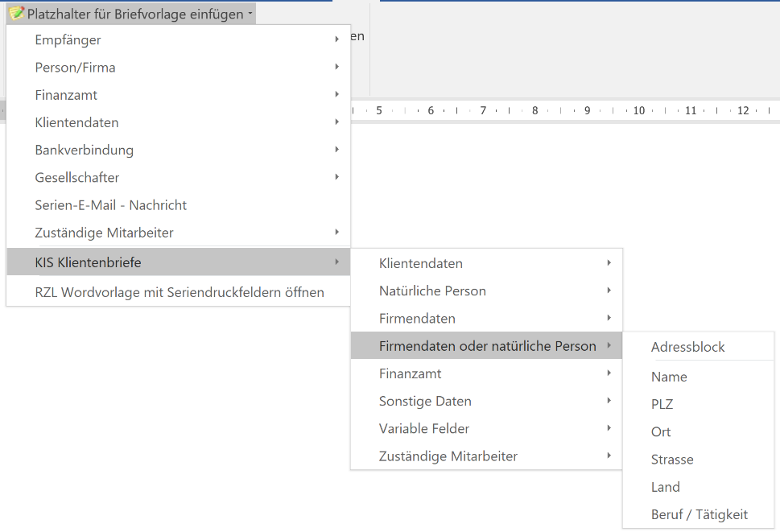The width and height of the screenshot is (780, 532).
Task: Click the Land placeholder entry
Action: click(x=665, y=487)
